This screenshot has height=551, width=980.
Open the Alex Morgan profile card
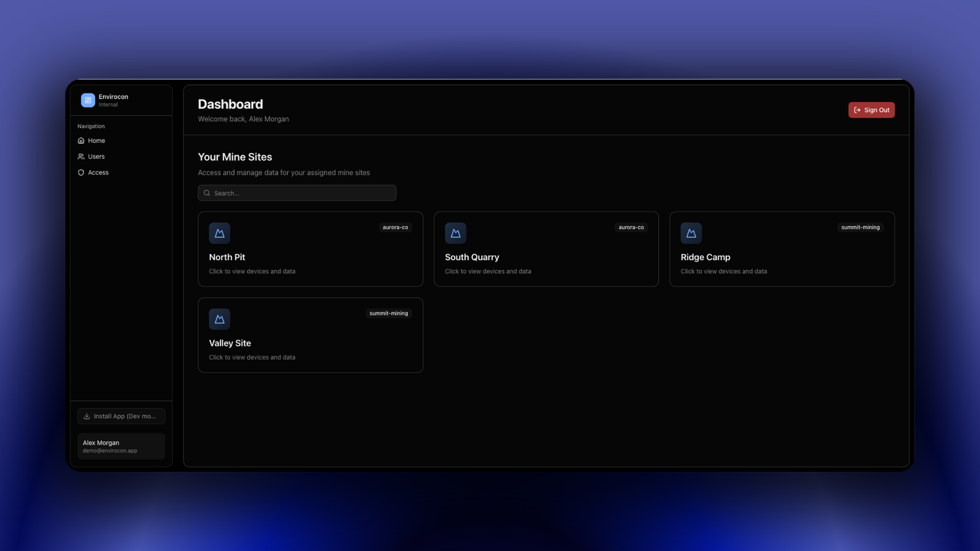tap(121, 446)
